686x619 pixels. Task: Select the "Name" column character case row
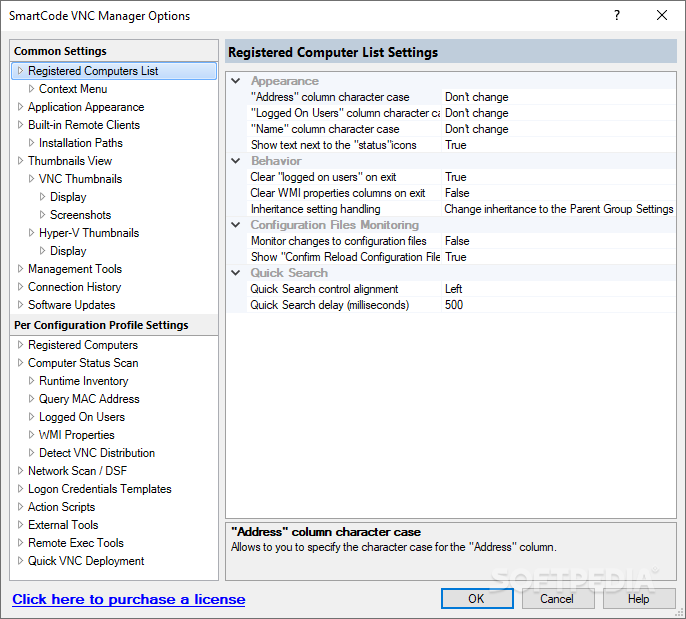325,129
